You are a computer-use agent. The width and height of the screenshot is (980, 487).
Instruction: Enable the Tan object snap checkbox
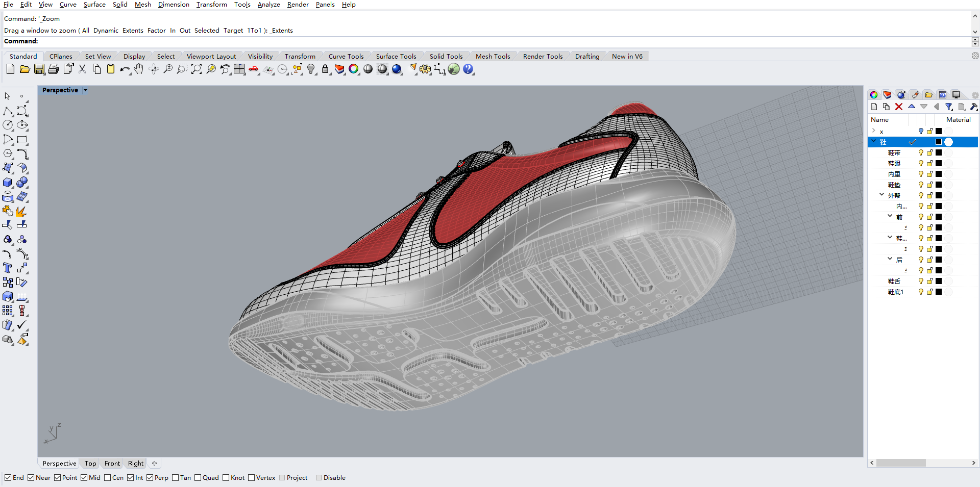tap(176, 478)
